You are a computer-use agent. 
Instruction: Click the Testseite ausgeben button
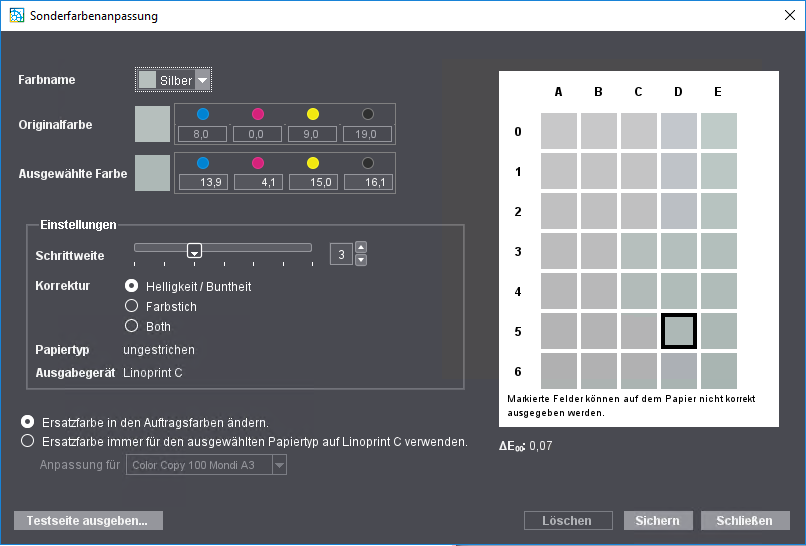click(x=88, y=520)
